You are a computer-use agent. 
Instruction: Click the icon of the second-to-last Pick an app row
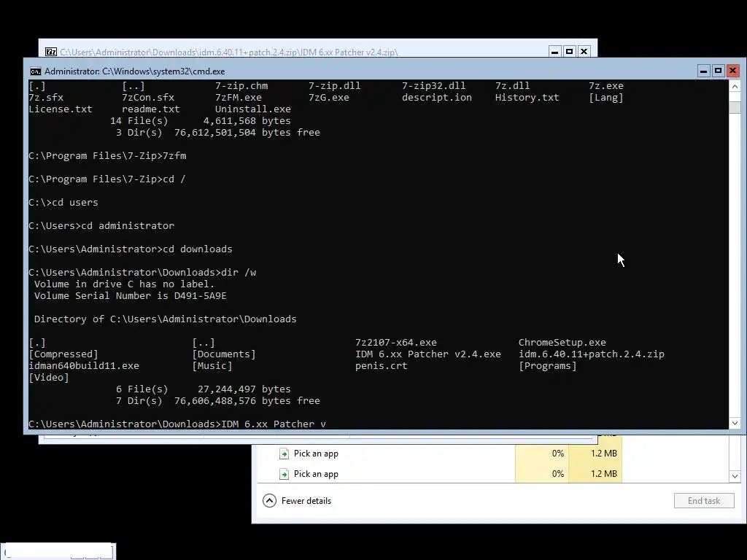[284, 454]
